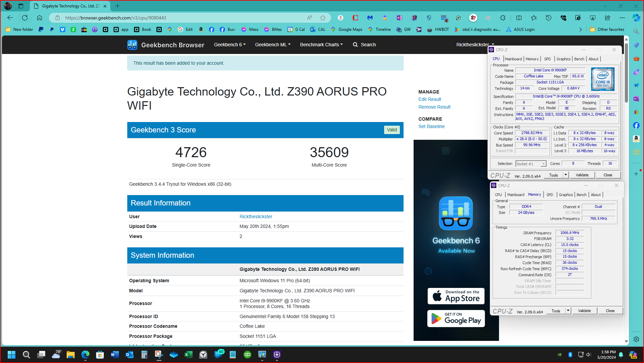This screenshot has height=363, width=644.
Task: Open Copilot icon in browser corner
Action: [x=636, y=18]
